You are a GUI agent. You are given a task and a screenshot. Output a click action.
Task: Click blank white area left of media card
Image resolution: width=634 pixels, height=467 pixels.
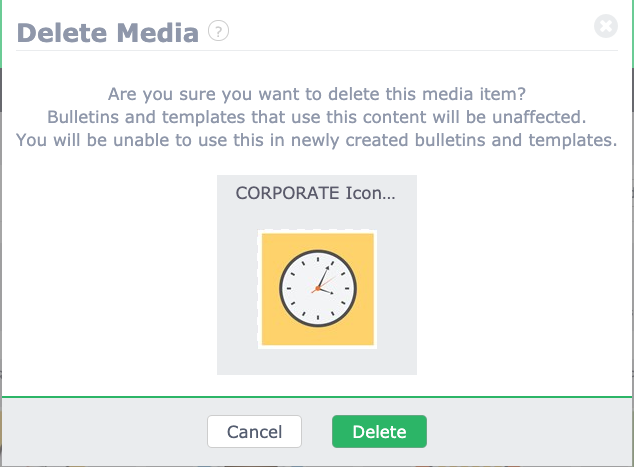click(109, 275)
